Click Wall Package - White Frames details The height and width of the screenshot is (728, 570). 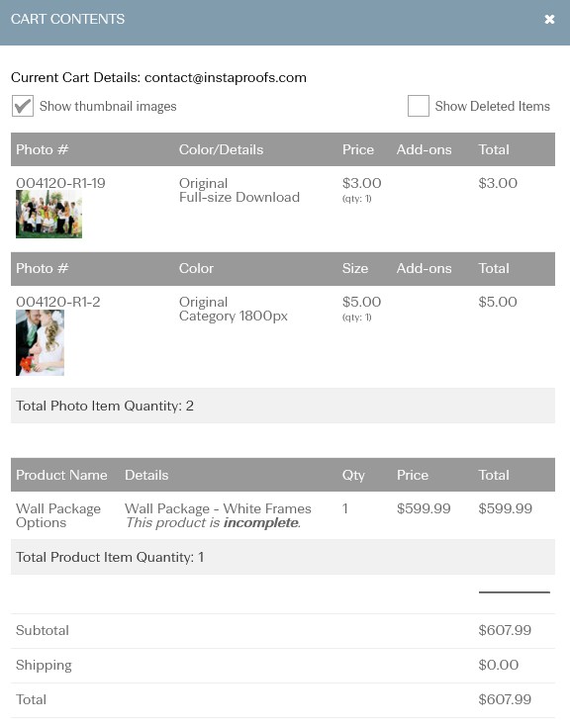218,508
